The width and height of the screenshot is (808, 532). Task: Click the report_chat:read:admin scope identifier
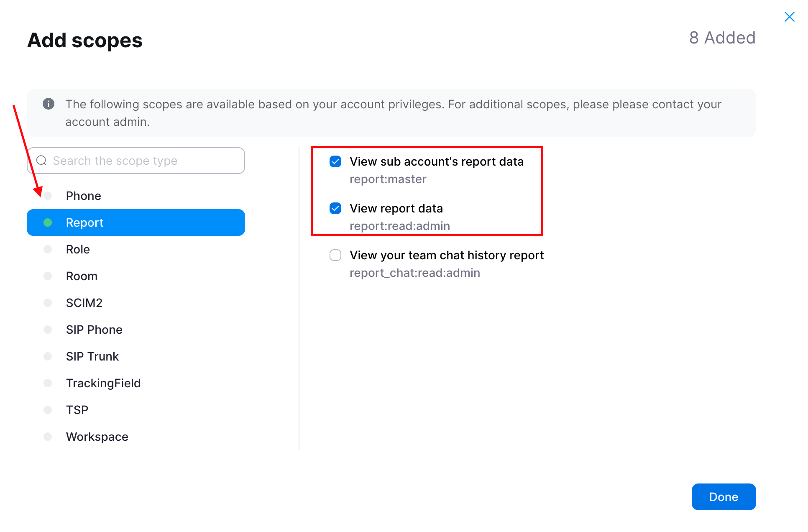pos(414,273)
